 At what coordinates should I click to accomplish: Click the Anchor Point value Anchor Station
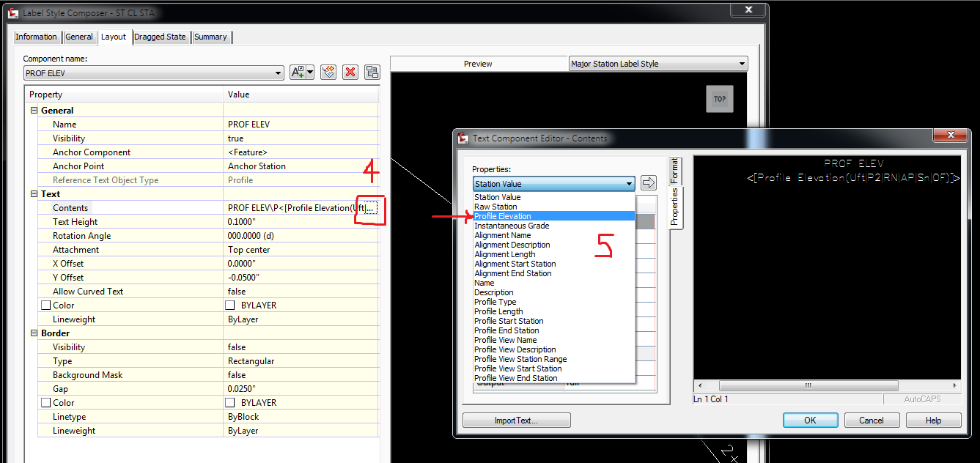257,166
